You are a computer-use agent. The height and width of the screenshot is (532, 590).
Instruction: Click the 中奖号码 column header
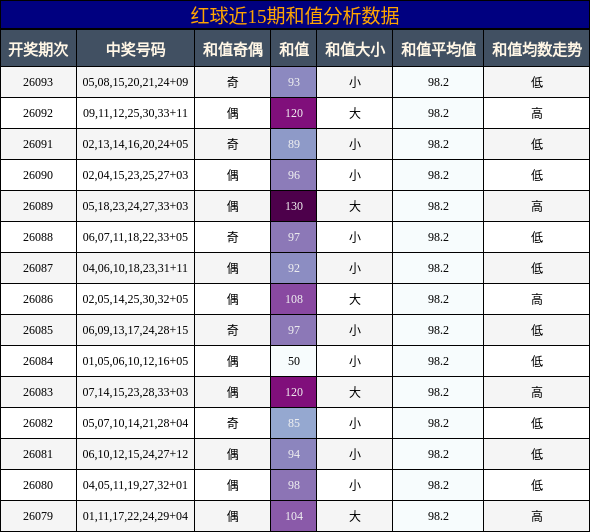click(x=135, y=49)
